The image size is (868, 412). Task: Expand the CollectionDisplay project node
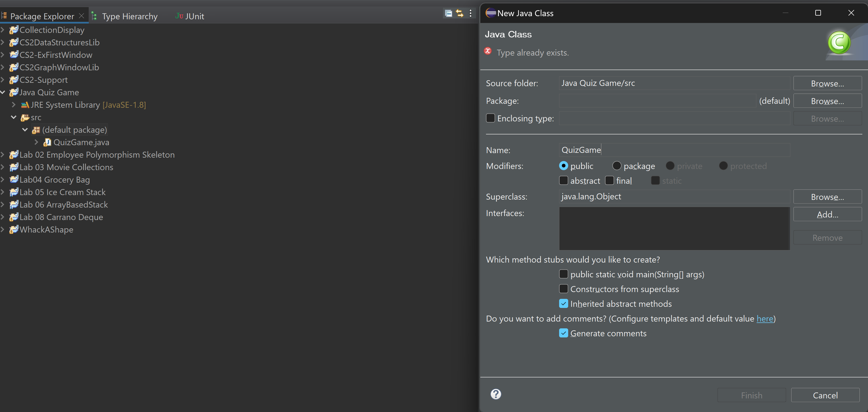3,30
